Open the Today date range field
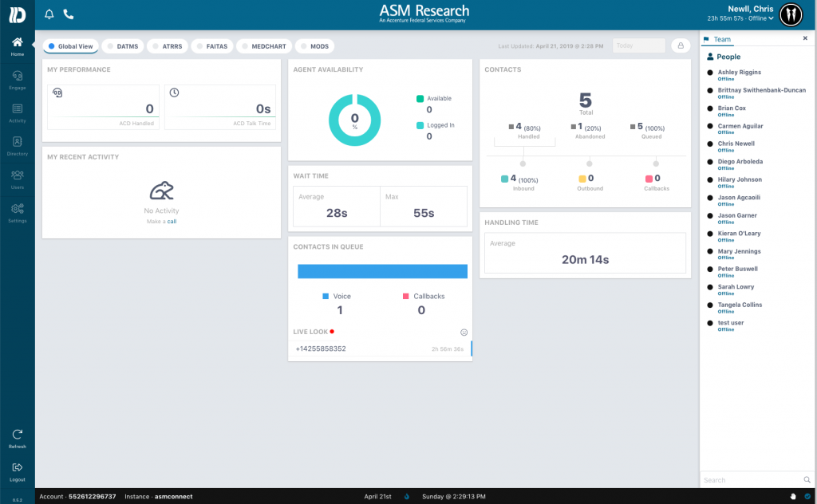The width and height of the screenshot is (817, 504). [639, 45]
